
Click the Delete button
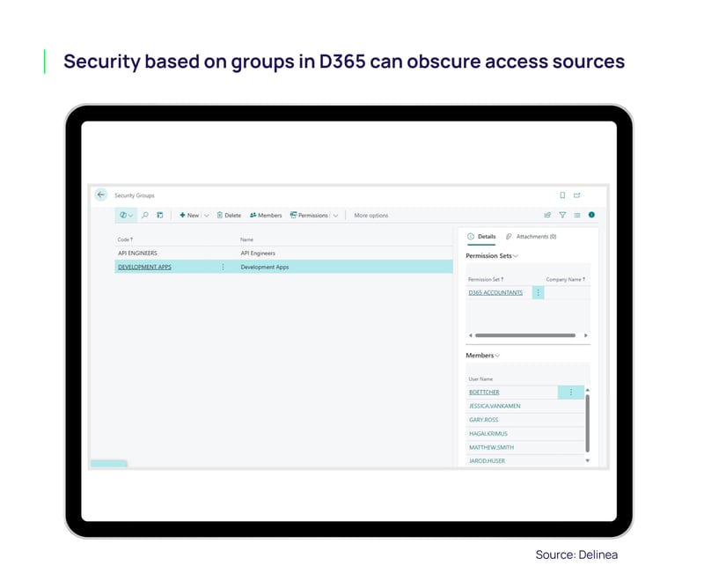click(x=229, y=215)
